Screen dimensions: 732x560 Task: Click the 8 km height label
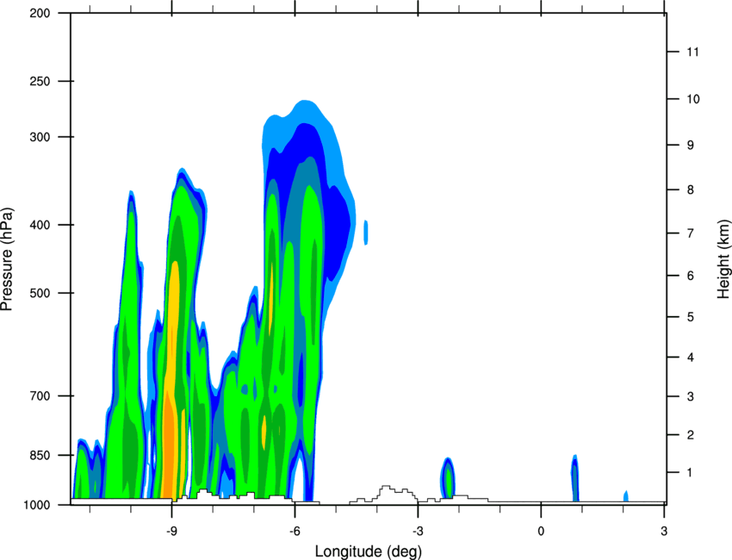coord(690,190)
